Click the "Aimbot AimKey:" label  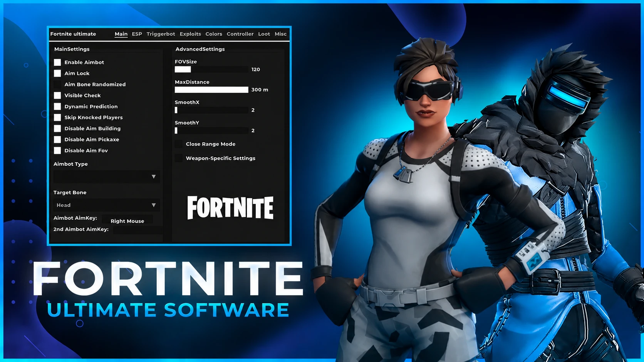[75, 218]
